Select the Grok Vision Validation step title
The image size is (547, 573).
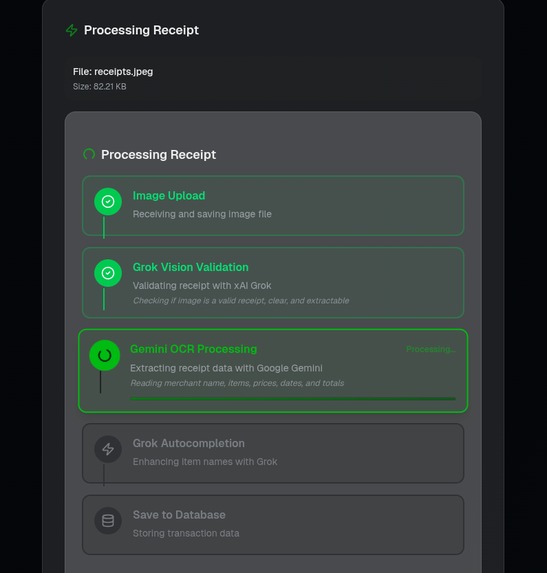[190, 267]
